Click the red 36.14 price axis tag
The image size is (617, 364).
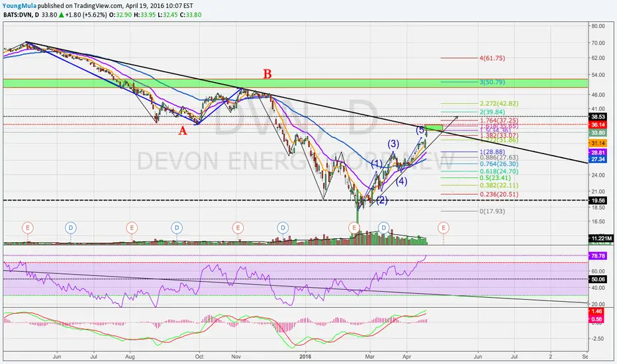pyautogui.click(x=598, y=124)
